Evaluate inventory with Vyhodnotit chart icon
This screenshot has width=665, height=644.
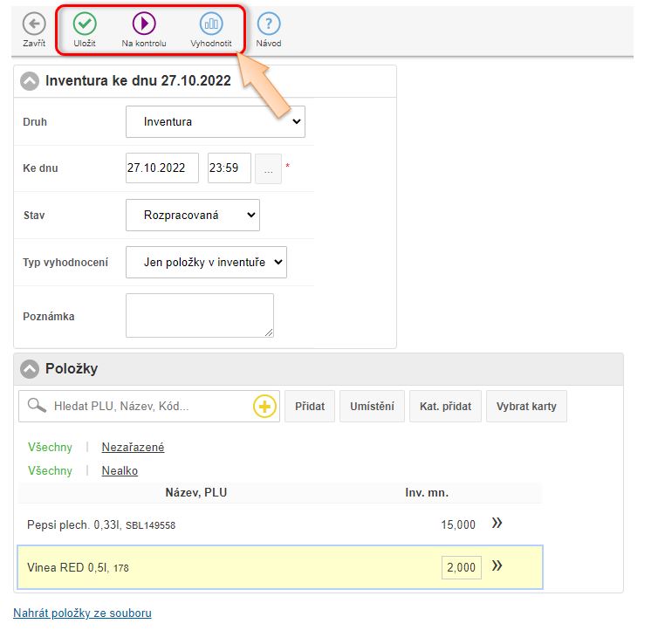coord(211,24)
